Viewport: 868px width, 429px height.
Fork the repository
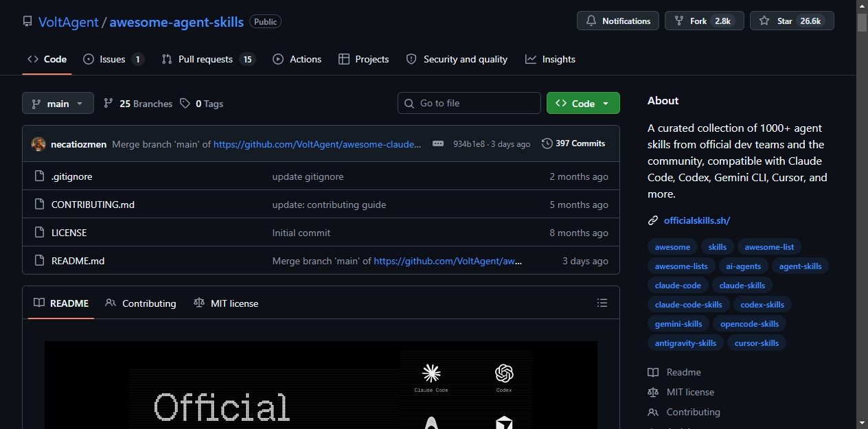tap(705, 21)
